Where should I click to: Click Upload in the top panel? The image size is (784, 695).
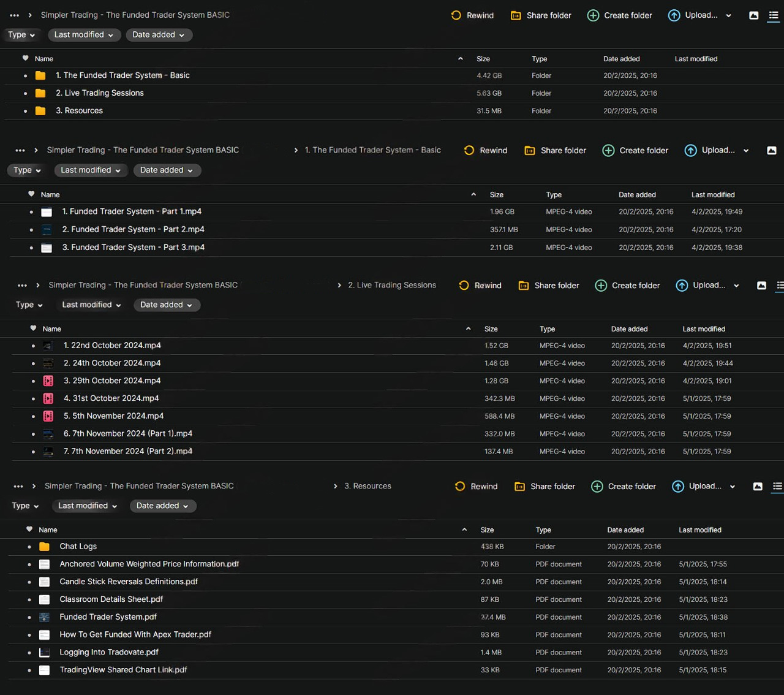click(693, 15)
